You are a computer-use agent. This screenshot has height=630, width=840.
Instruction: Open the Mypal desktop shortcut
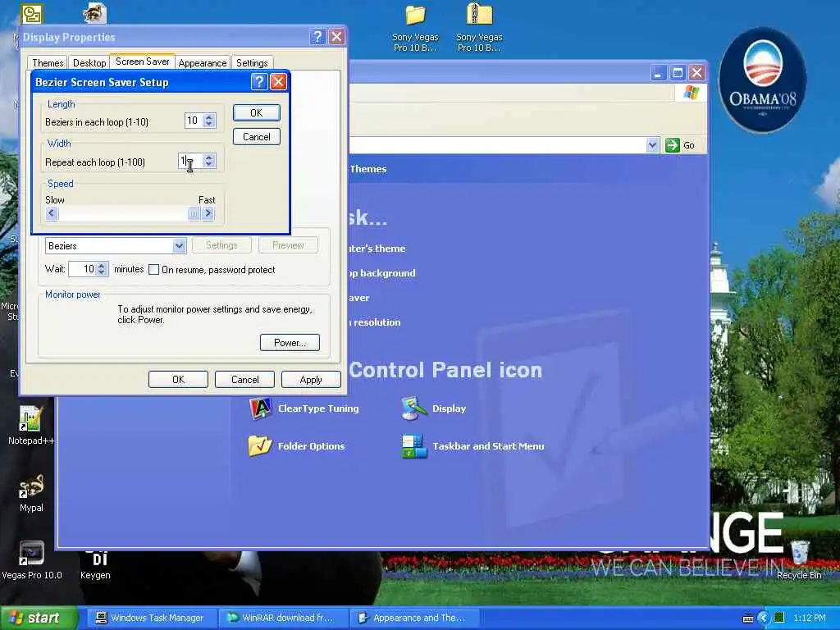pos(31,494)
